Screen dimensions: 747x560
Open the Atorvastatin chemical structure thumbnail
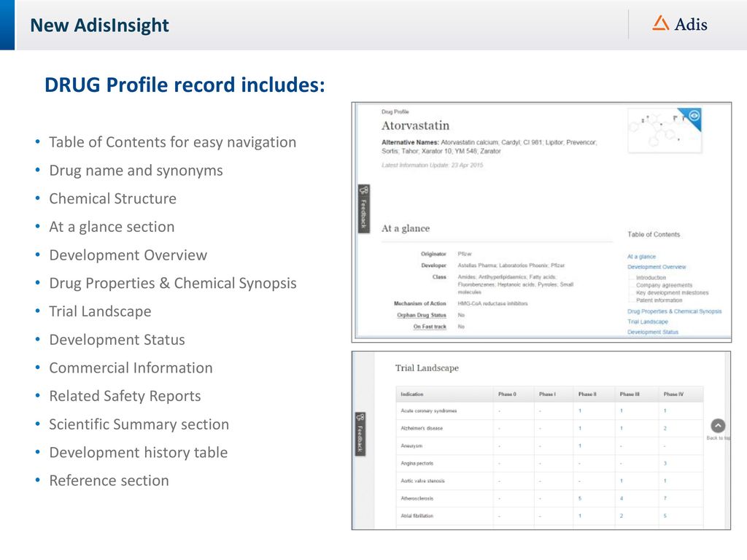664,130
